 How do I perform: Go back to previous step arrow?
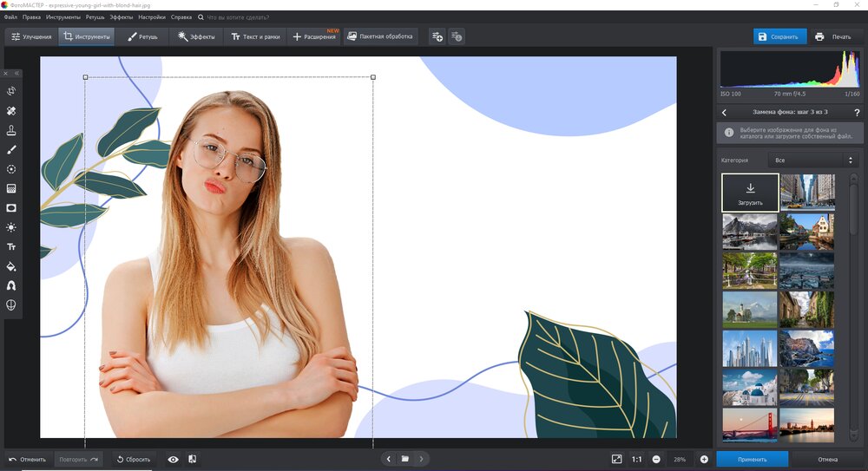coord(724,113)
